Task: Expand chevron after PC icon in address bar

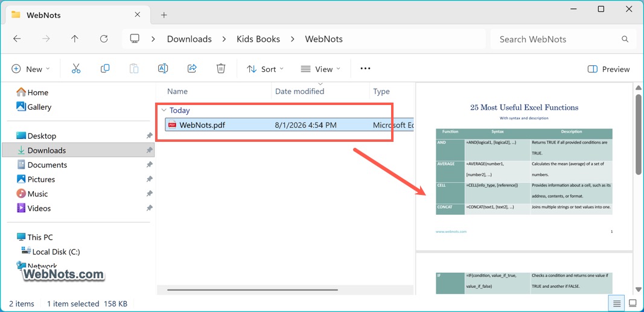Action: point(153,39)
